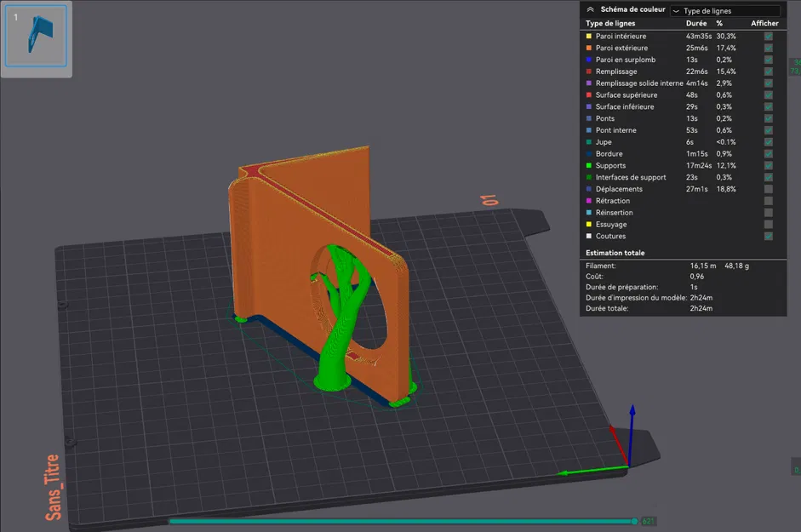Image resolution: width=801 pixels, height=532 pixels.
Task: Select plate 1 thumbnail
Action: pyautogui.click(x=36, y=36)
